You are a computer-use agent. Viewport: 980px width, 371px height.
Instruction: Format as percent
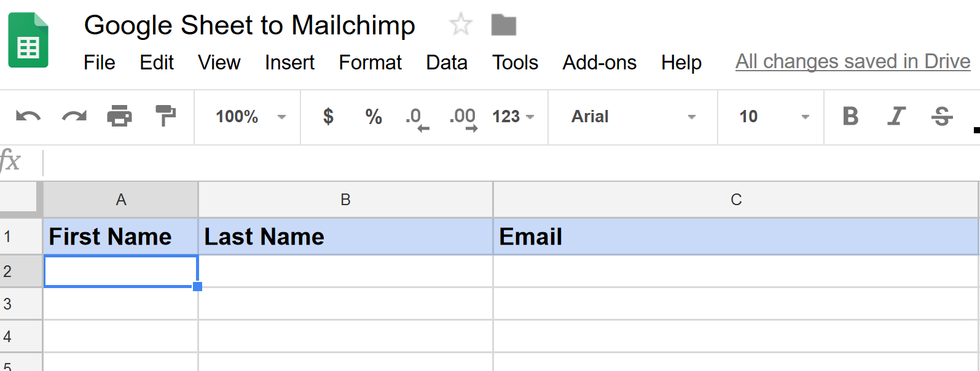tap(374, 116)
